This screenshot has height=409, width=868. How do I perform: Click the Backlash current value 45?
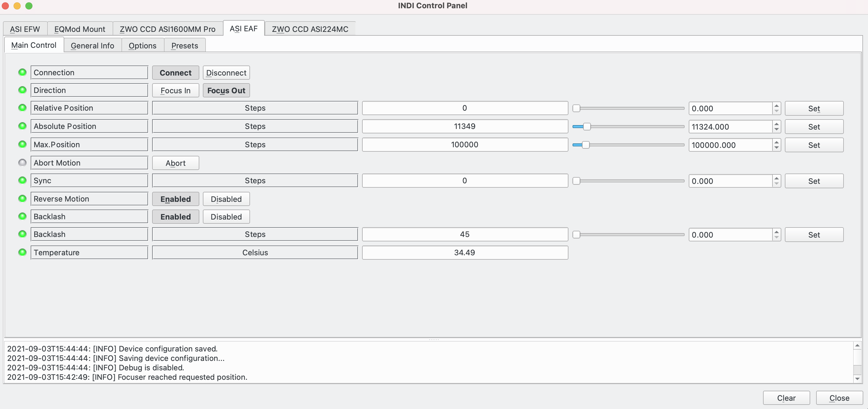pyautogui.click(x=465, y=234)
